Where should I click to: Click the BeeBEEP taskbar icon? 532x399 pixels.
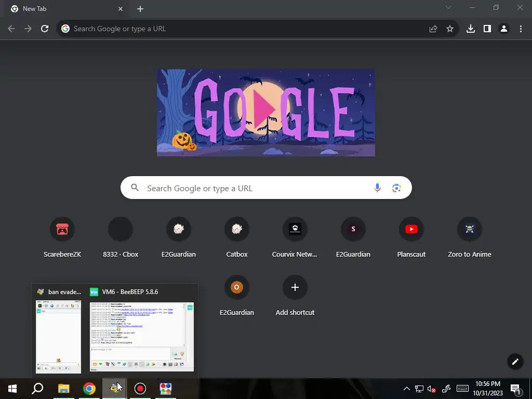click(x=115, y=389)
